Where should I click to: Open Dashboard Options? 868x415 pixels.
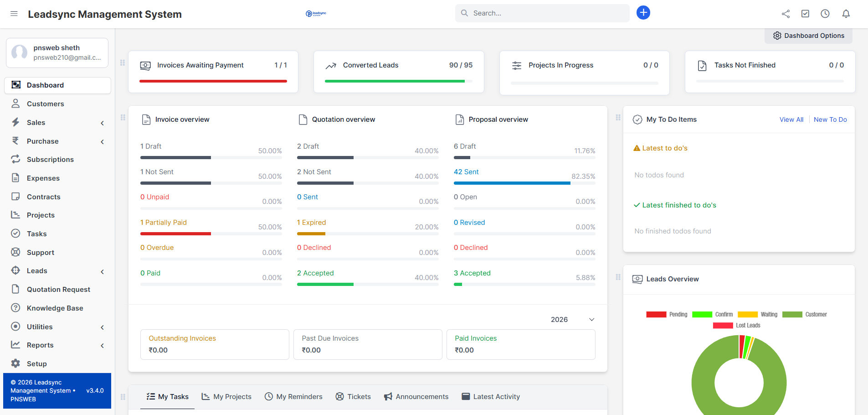(x=808, y=35)
